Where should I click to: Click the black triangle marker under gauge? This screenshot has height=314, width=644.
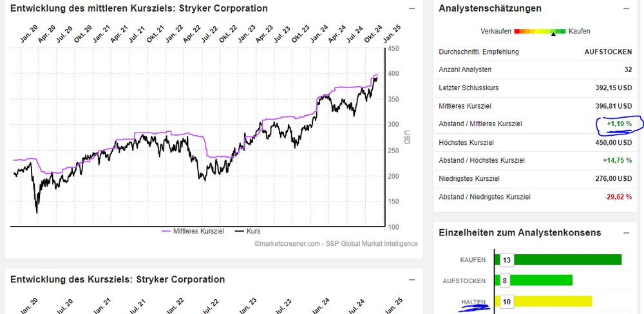coord(553,35)
